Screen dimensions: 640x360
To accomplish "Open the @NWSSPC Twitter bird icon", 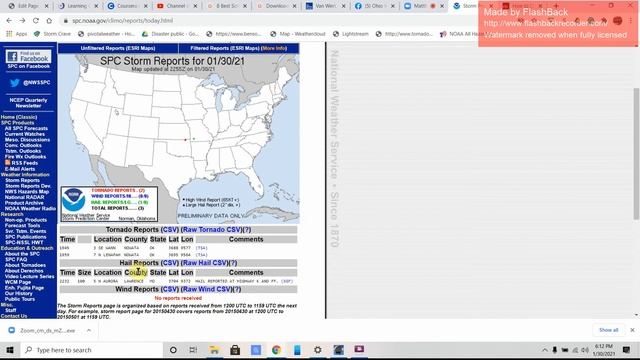I will click(15, 83).
